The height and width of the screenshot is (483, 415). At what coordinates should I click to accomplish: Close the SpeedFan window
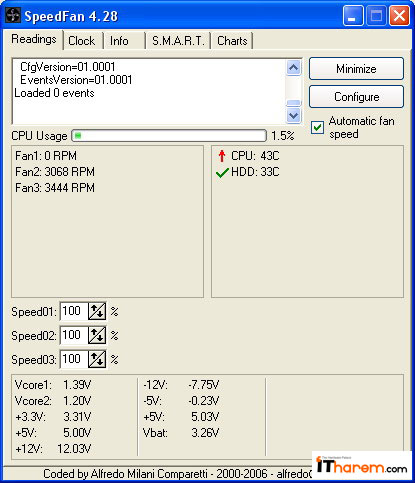(399, 16)
